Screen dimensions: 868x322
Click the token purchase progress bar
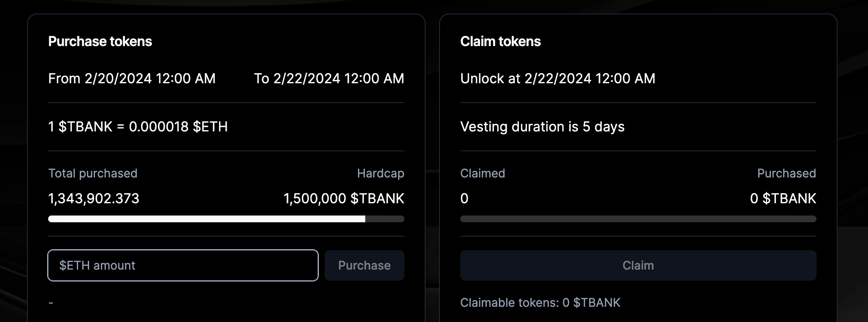pos(226,219)
